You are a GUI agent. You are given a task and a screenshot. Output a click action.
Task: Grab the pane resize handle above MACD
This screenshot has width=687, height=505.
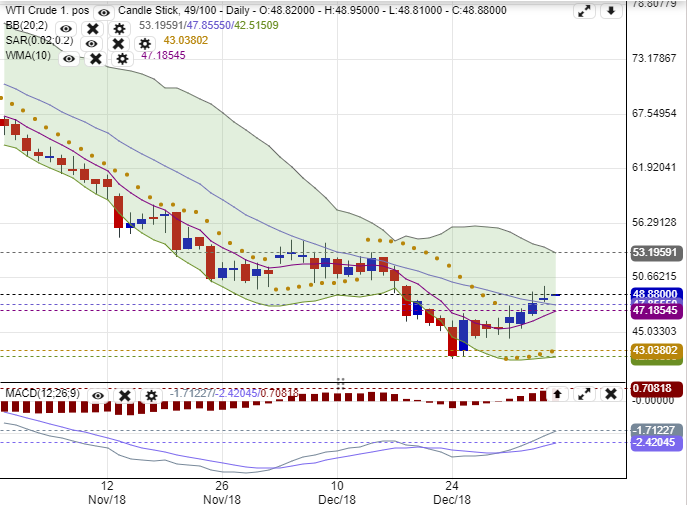pyautogui.click(x=340, y=380)
